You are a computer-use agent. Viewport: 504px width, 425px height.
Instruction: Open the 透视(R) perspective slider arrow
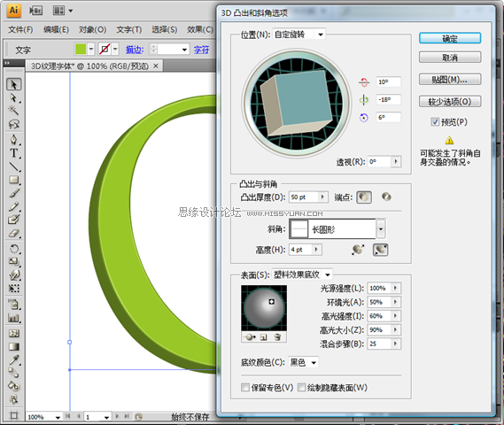click(x=396, y=161)
